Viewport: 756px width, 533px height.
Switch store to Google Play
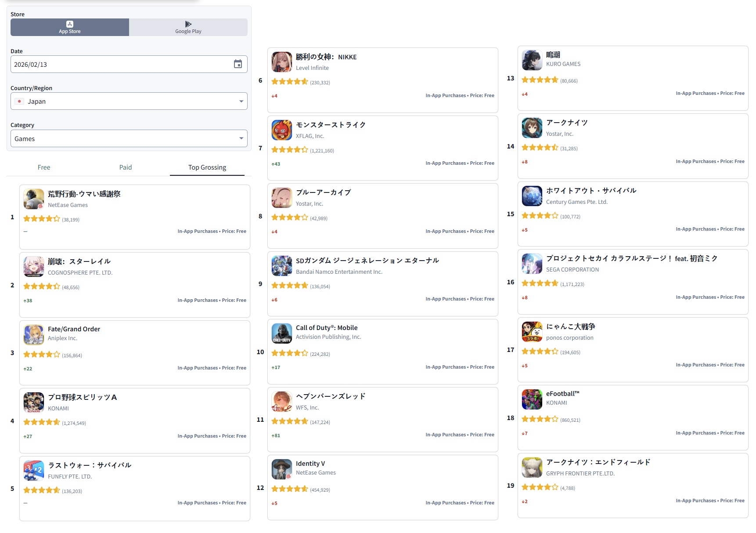coord(188,27)
